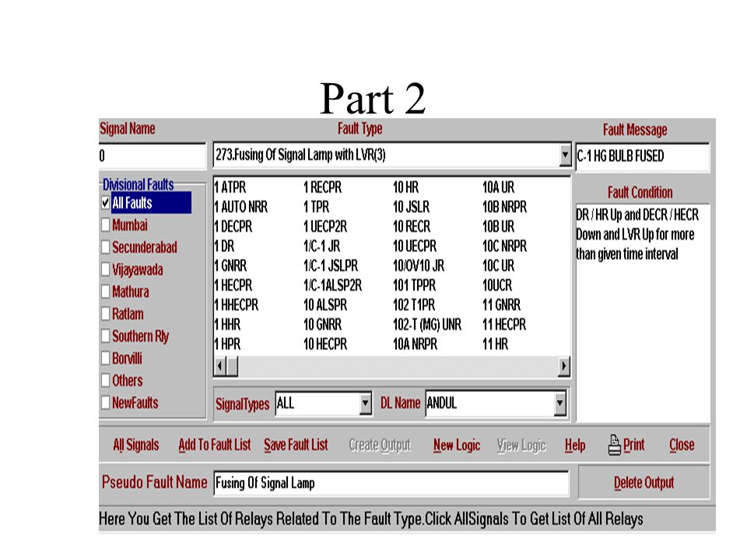Select relay 1 UECP2R
This screenshot has width=747, height=560.
(x=325, y=226)
